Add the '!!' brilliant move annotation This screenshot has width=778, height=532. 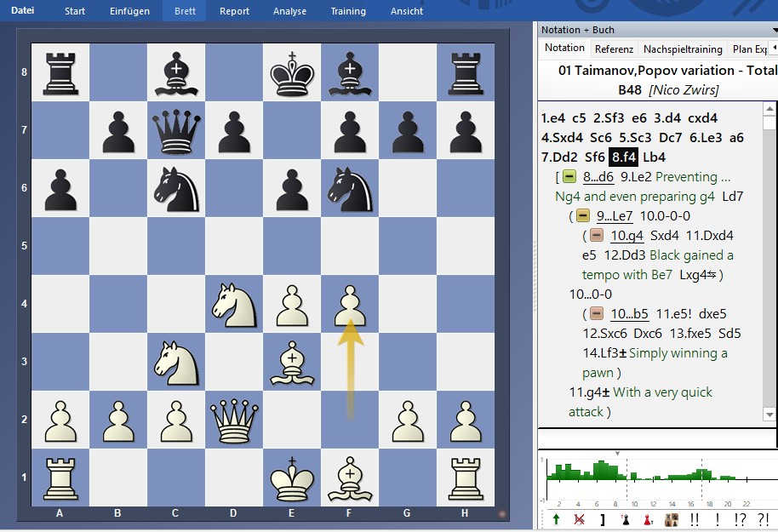[x=695, y=519]
